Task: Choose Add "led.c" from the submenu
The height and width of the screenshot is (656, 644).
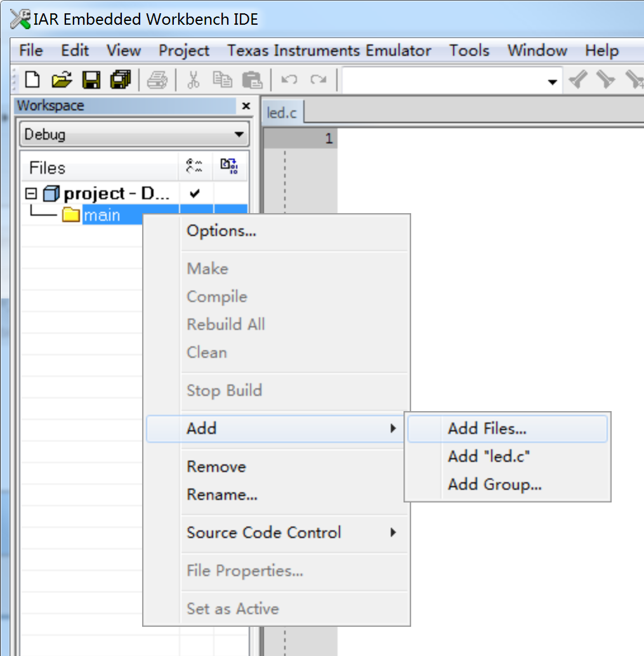Action: coord(507,456)
